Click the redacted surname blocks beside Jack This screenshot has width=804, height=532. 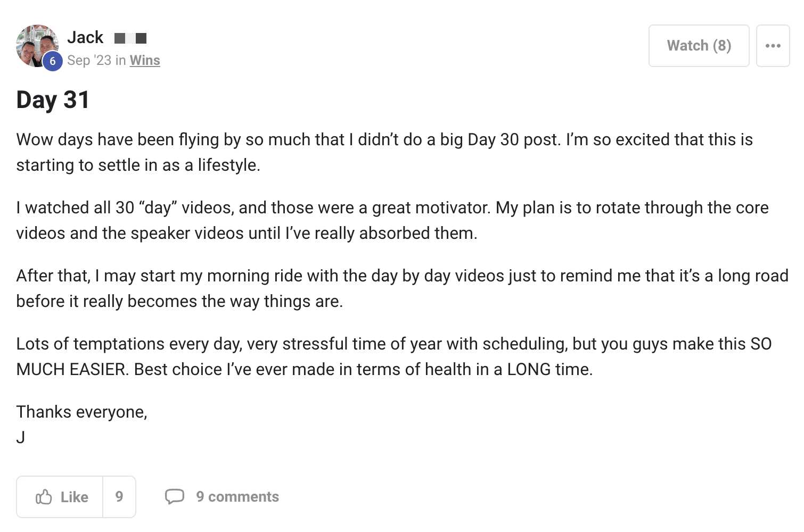point(130,38)
